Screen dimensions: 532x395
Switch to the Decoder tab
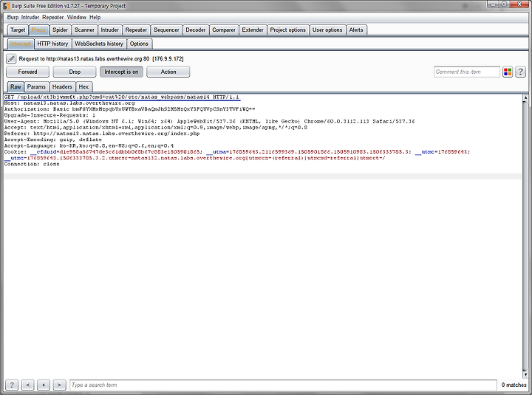(x=196, y=30)
